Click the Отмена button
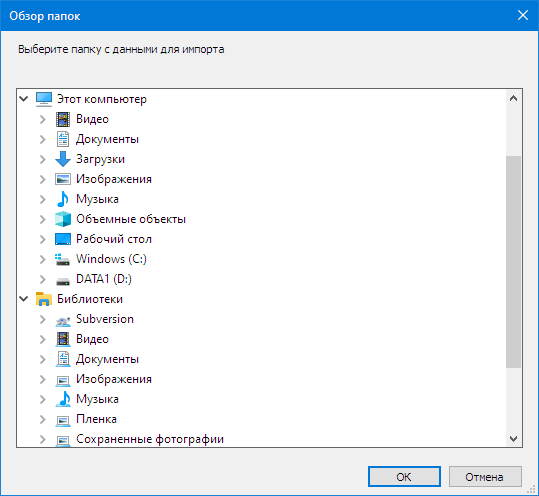 (x=485, y=476)
